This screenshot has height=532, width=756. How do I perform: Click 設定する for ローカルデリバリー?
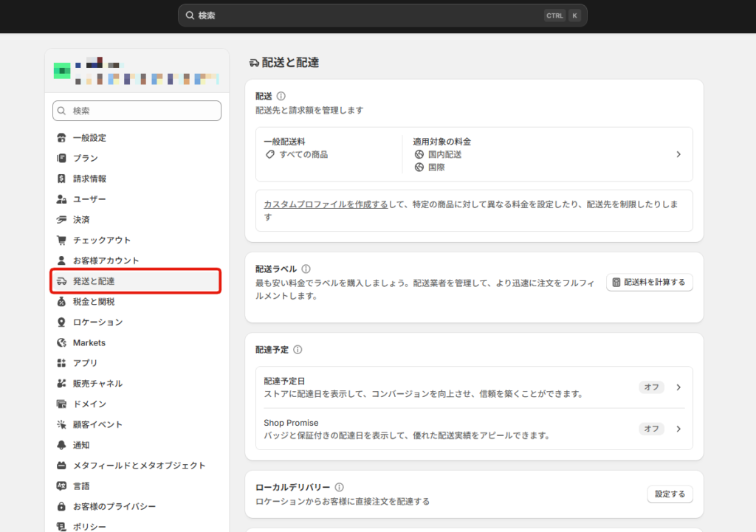pos(669,494)
